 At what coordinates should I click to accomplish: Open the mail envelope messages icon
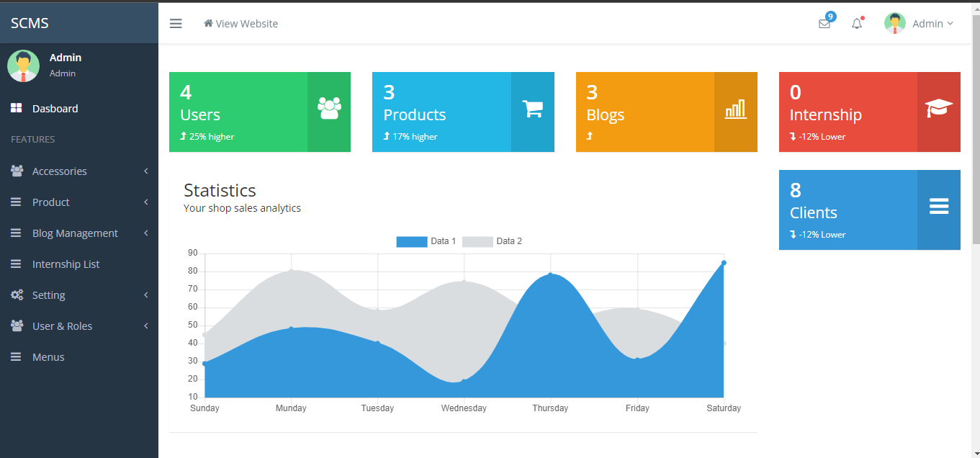tap(824, 24)
